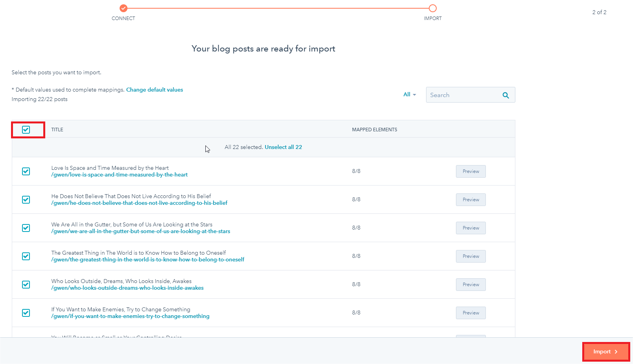The height and width of the screenshot is (364, 633).
Task: Uncheck 'Who Looks Outside, Dreams' post
Action: (x=26, y=285)
